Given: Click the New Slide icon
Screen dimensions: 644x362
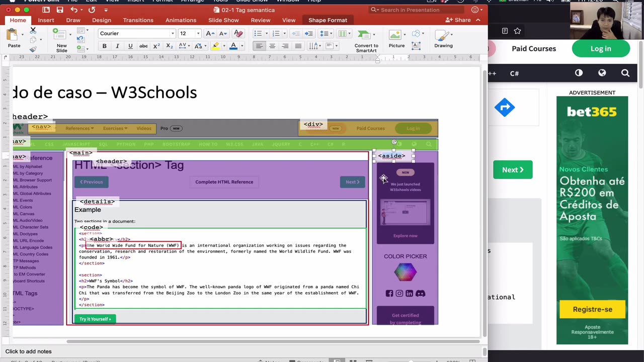Looking at the screenshot, I should [x=61, y=35].
